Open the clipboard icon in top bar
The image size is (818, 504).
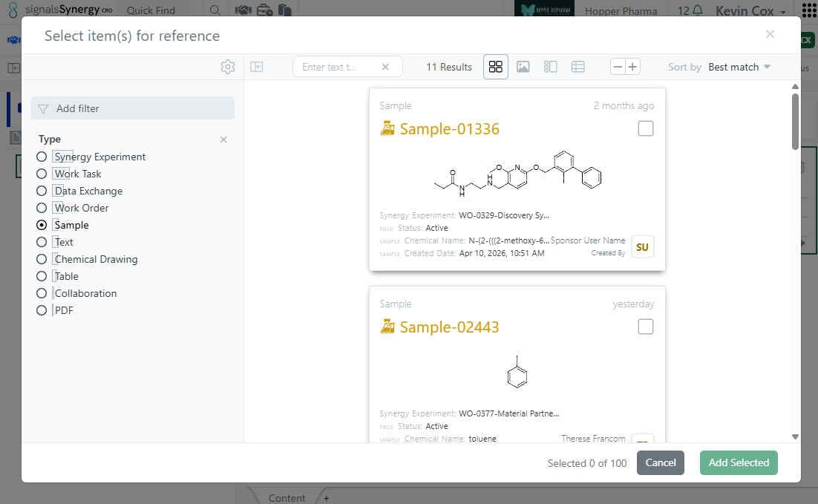click(285, 10)
